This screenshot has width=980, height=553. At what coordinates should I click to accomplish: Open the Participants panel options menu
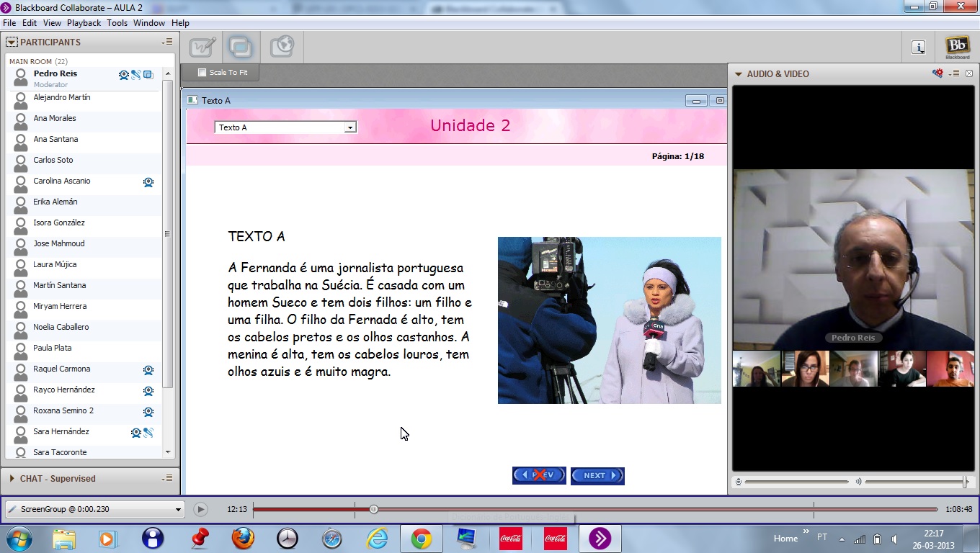(x=167, y=42)
